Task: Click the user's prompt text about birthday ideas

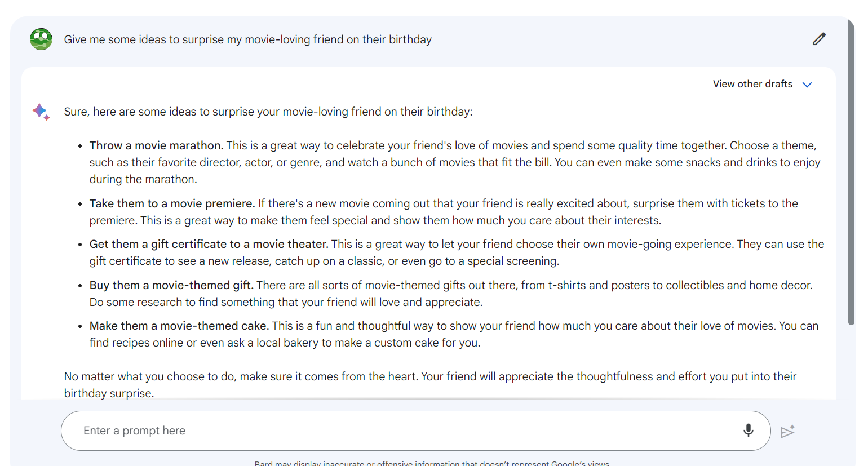Action: coord(247,39)
